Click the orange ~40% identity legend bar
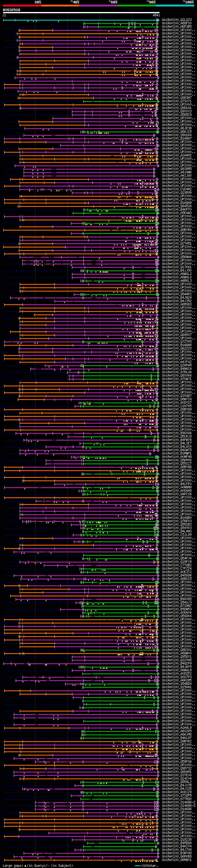The height and width of the screenshot is (868, 197). click(x=60, y=6)
